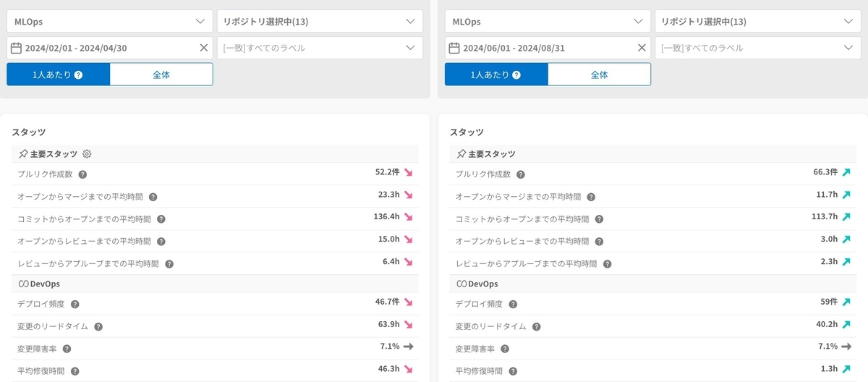Click help icon next to left オープンからレビューまでの平均時間
The height and width of the screenshot is (382, 868).
pyautogui.click(x=161, y=242)
